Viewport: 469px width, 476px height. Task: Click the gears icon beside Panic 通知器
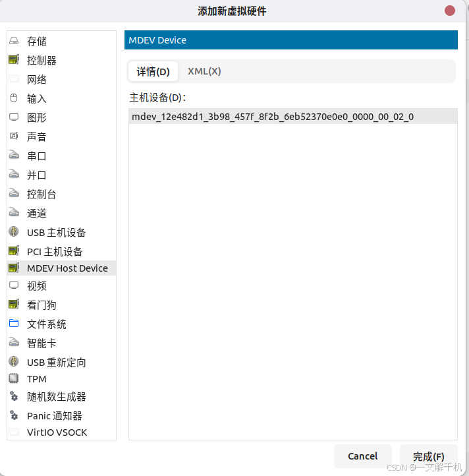point(14,415)
